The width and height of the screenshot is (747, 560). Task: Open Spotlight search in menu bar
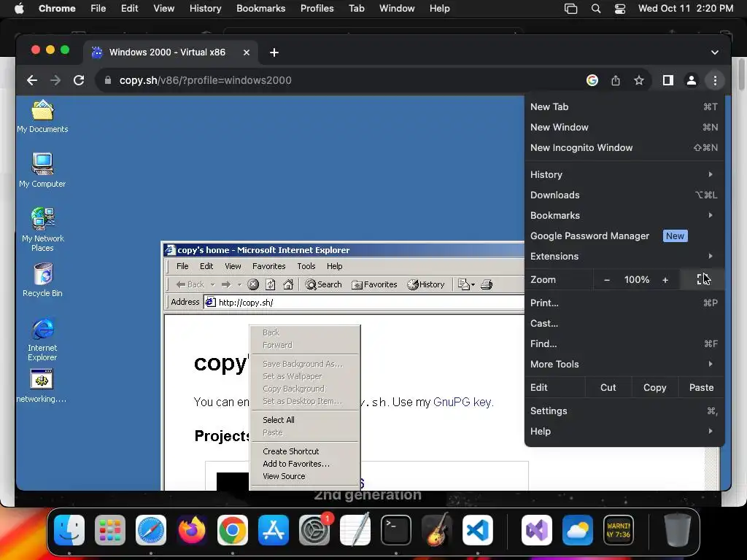coord(595,9)
